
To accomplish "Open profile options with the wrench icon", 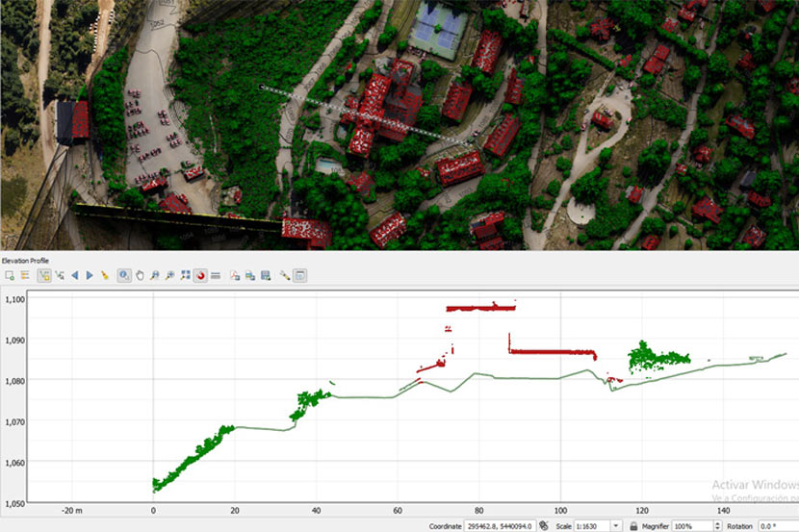I will [285, 275].
